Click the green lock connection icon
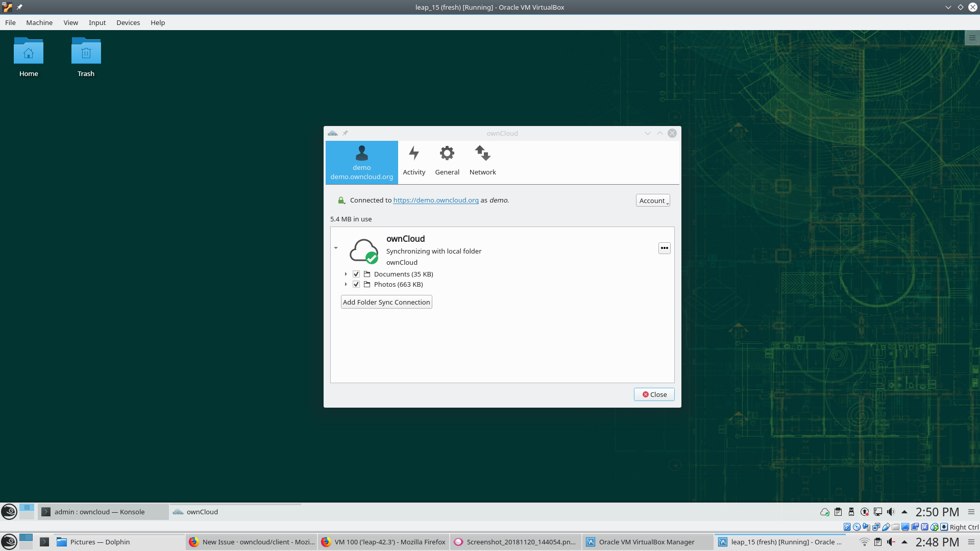The width and height of the screenshot is (980, 551). coord(341,201)
